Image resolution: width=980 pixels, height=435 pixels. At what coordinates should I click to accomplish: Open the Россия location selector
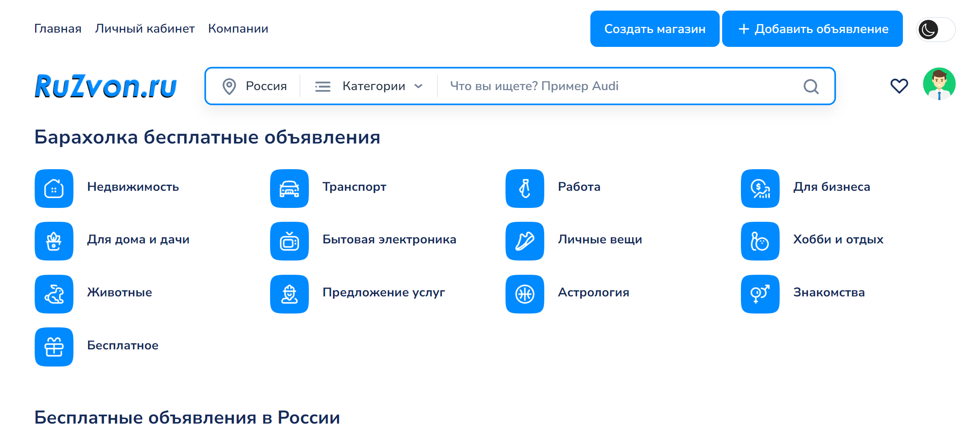tap(255, 86)
